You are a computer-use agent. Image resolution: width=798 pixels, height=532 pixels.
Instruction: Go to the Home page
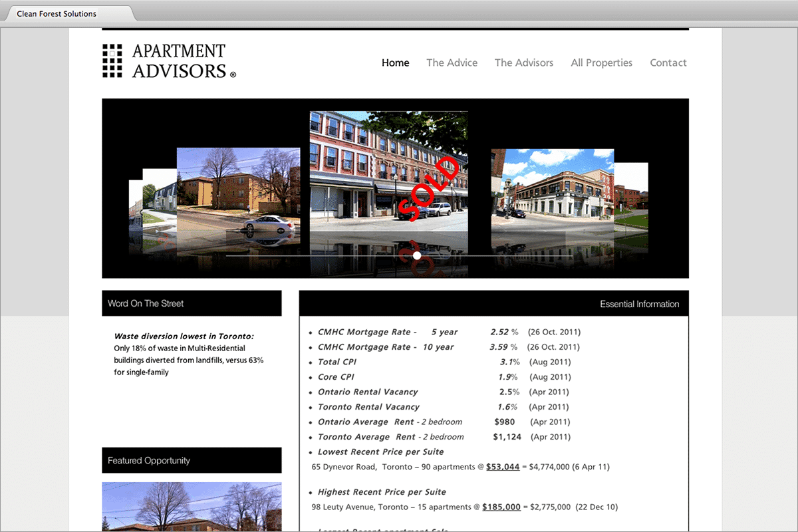coord(395,63)
